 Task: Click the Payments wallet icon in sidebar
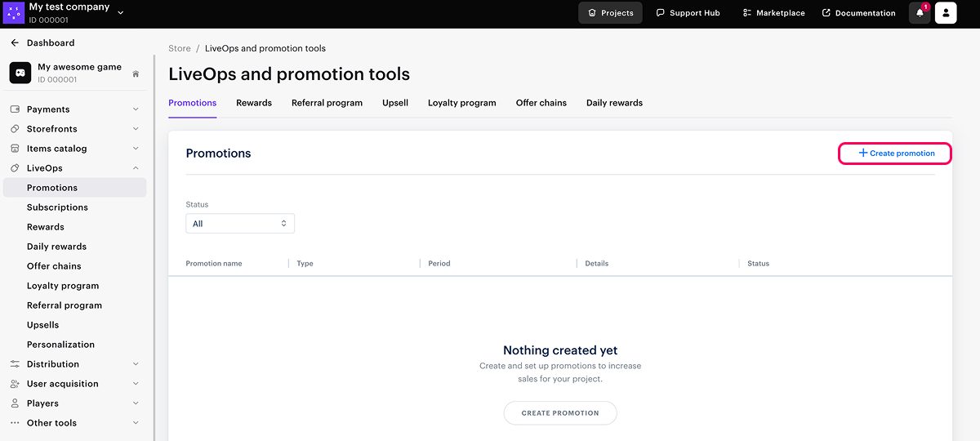point(15,109)
